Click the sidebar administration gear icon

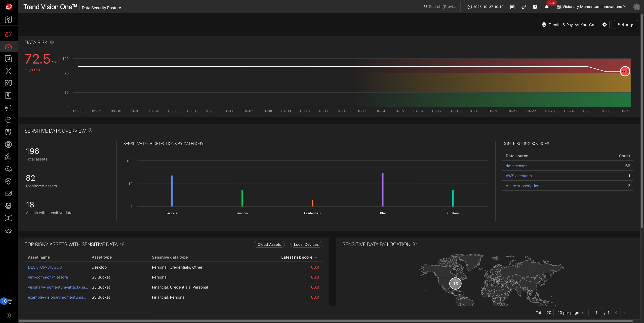click(x=8, y=230)
